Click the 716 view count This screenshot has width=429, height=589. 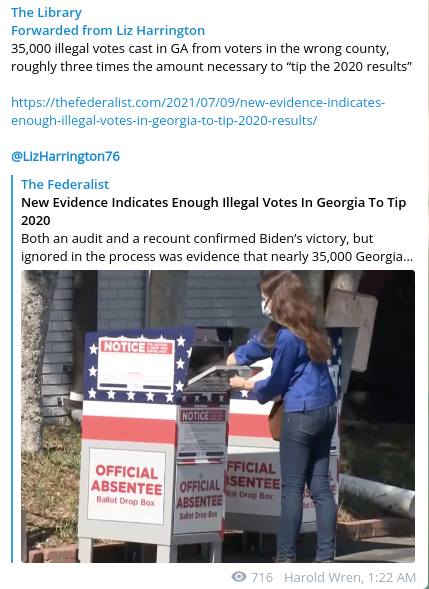pos(262,577)
